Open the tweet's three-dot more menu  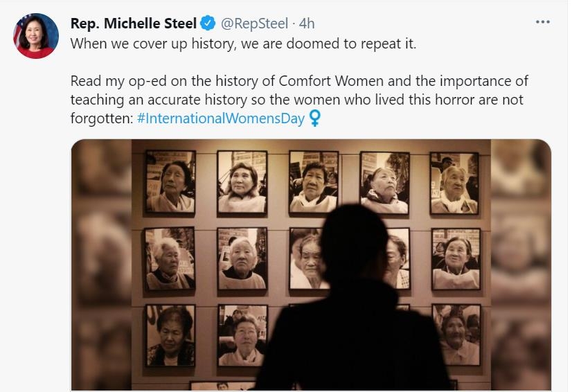(543, 22)
